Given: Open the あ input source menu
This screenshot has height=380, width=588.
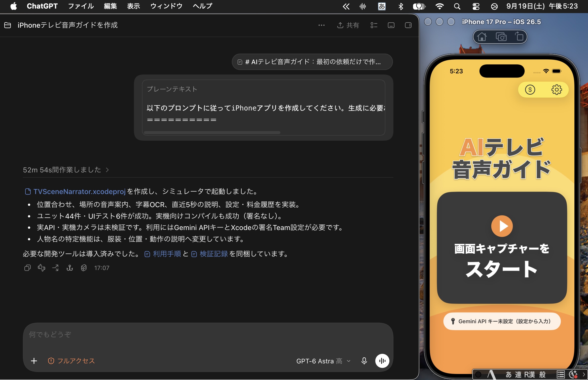Looking at the screenshot, I should (382, 7).
